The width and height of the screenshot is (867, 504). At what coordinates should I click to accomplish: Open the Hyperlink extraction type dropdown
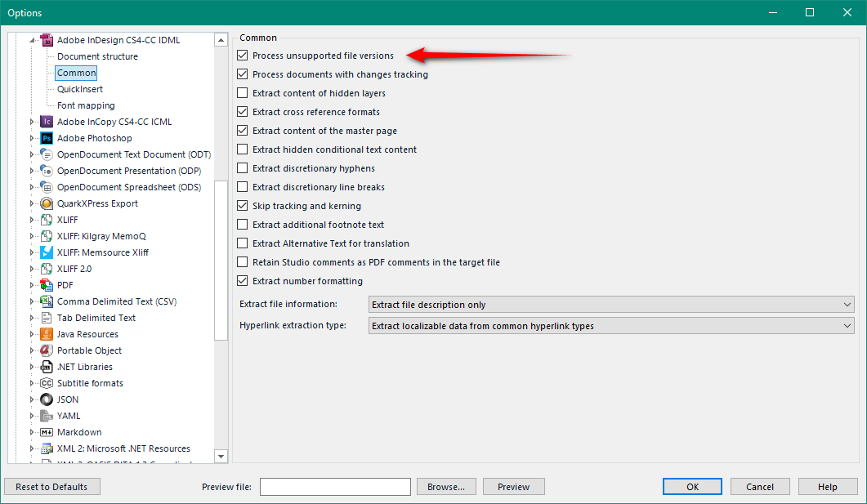611,325
